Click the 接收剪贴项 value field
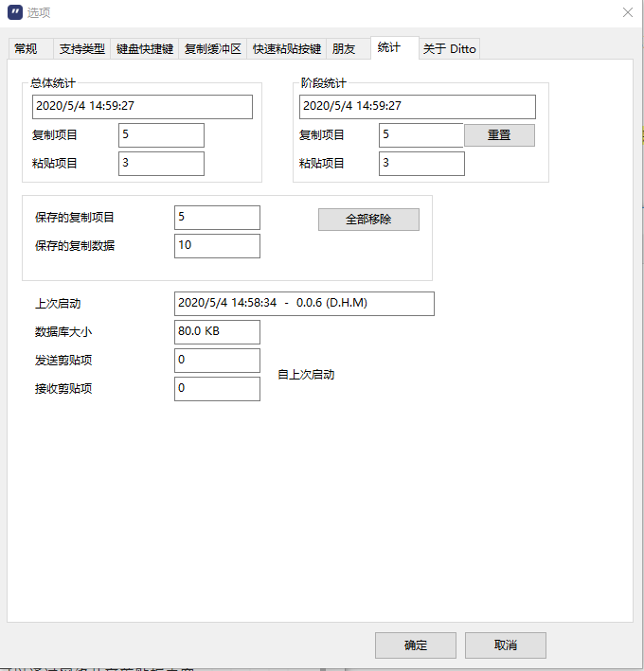Screen dimensions: 644x671 217,389
